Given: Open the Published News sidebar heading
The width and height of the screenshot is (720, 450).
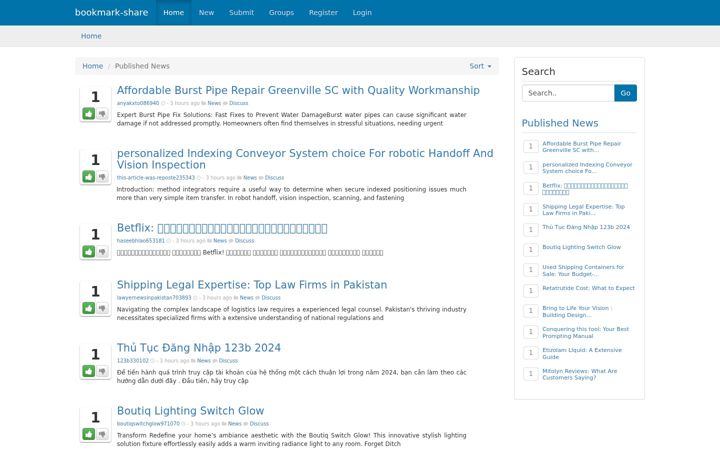Looking at the screenshot, I should click(x=560, y=123).
